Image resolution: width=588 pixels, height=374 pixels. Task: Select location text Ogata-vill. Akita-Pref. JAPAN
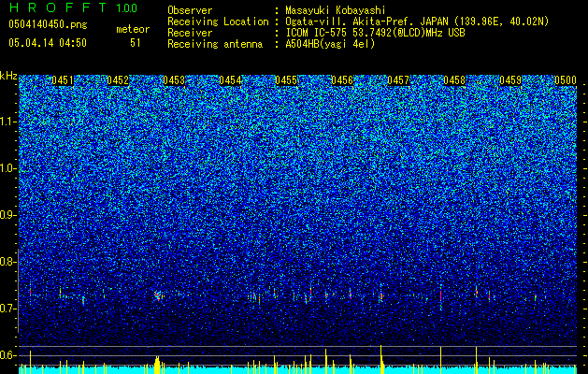click(366, 22)
